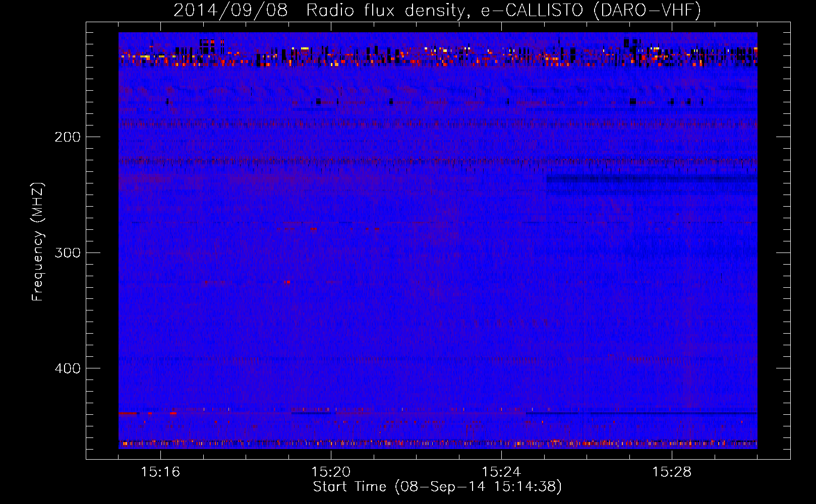Click the 200 frequency tick label
Viewport: 816px width, 504px height.
68,137
